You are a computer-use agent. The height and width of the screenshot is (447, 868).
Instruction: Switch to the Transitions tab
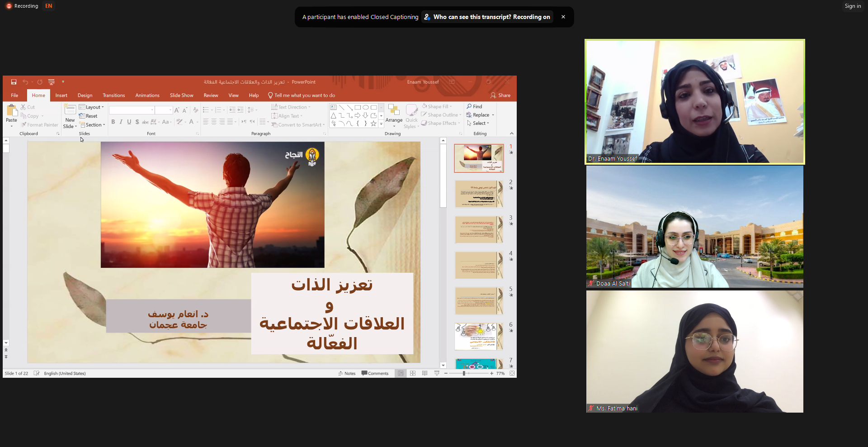pos(113,95)
